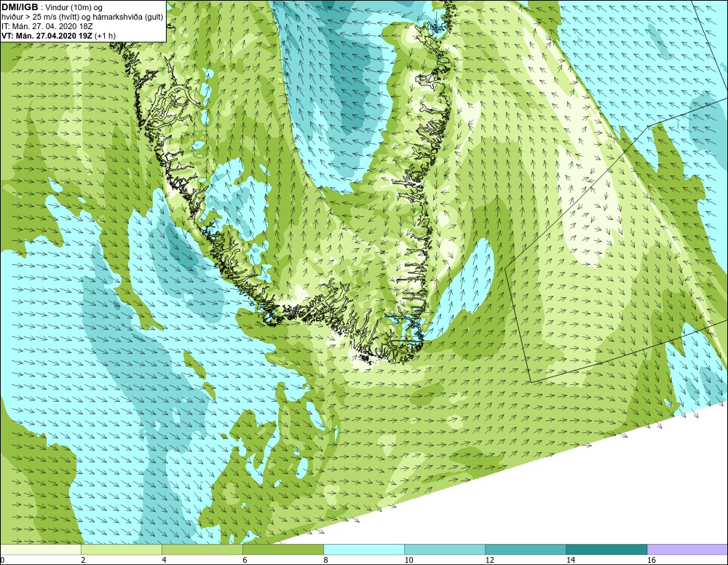Click the '8' label on the color scale
This screenshot has height=565, width=728.
(x=326, y=560)
